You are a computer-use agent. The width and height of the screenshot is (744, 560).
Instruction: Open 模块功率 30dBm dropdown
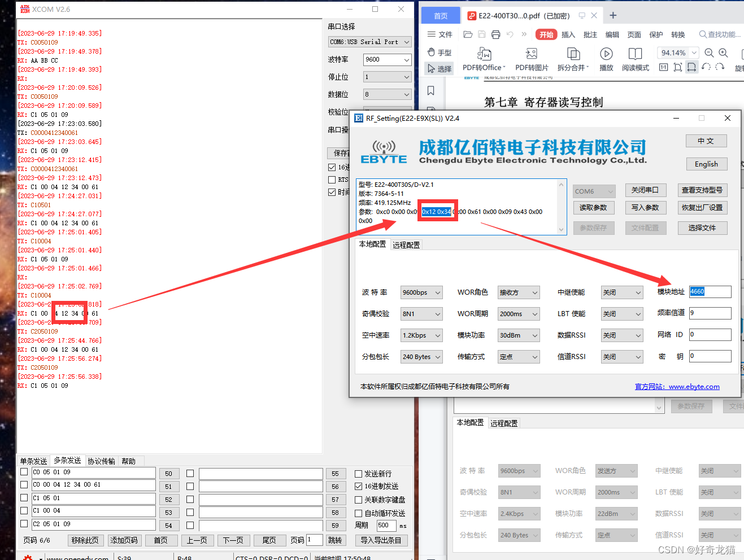[x=519, y=335]
